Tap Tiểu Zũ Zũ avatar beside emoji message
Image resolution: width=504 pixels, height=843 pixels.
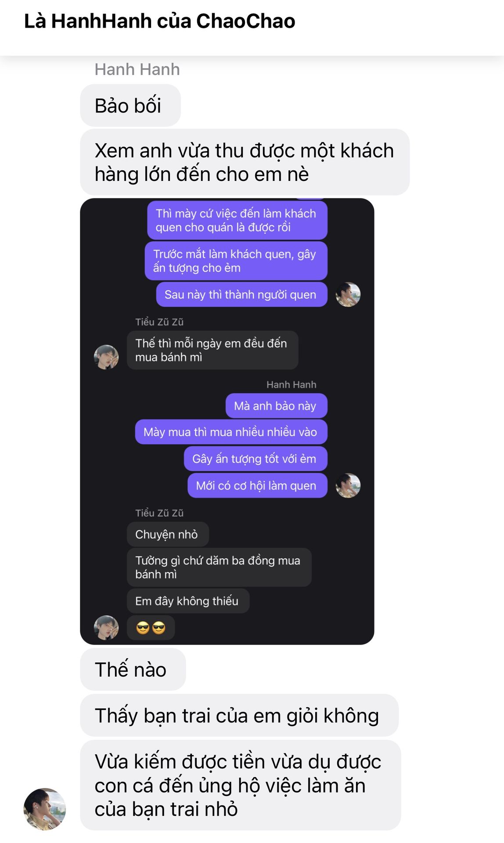point(106,627)
